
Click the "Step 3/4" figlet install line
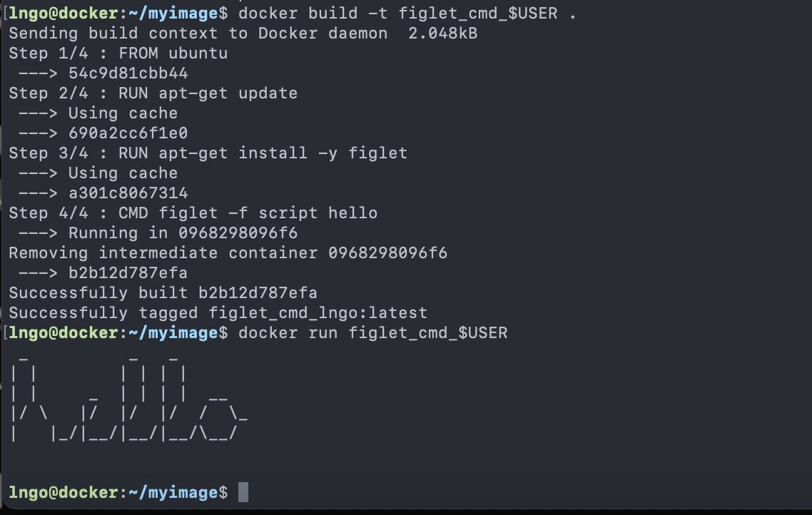[208, 153]
